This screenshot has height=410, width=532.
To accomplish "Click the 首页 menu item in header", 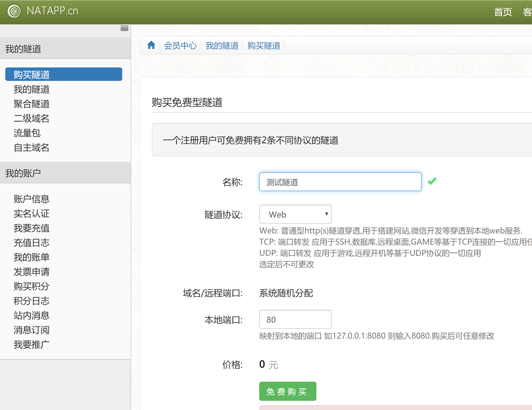I will coord(503,12).
